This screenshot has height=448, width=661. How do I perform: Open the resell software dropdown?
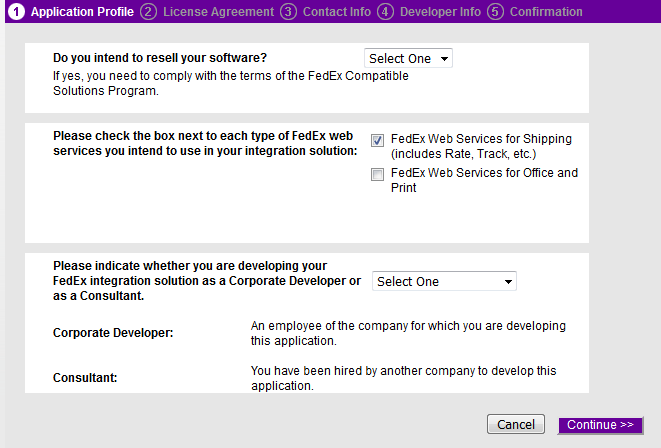click(x=408, y=59)
